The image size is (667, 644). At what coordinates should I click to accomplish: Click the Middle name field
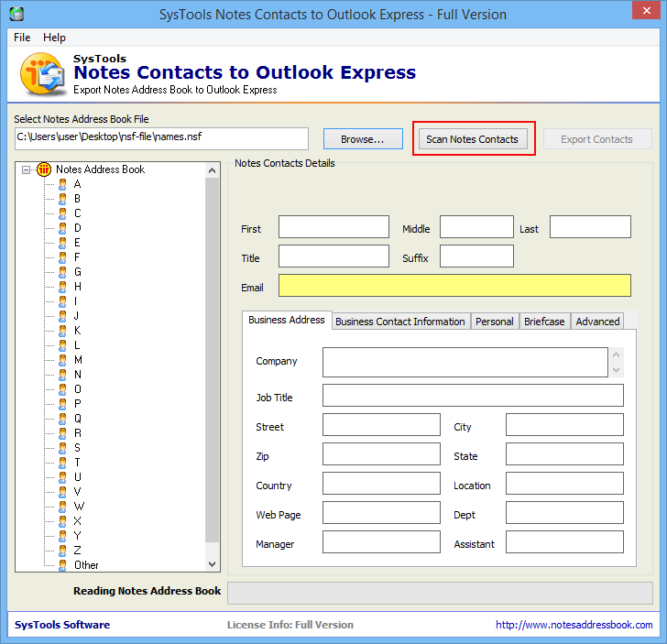[x=476, y=226]
